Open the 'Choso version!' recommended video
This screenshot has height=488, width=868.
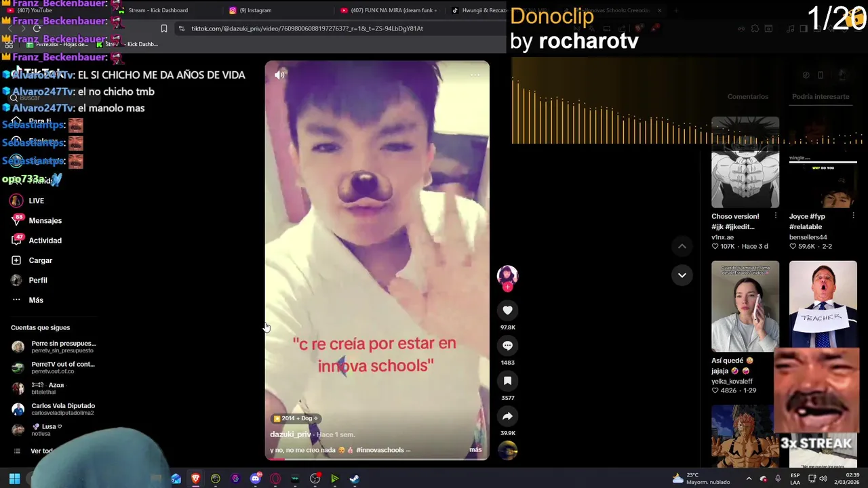(x=745, y=163)
